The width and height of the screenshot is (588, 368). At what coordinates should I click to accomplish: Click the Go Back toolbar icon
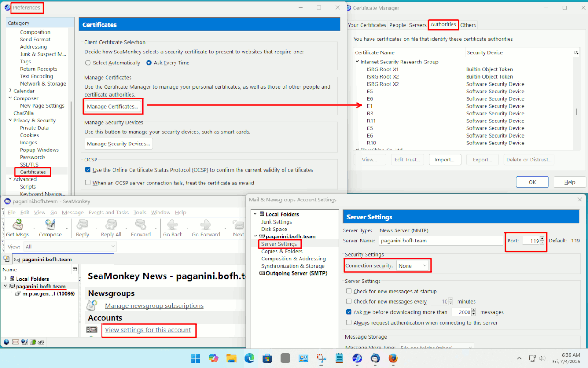pos(173,225)
